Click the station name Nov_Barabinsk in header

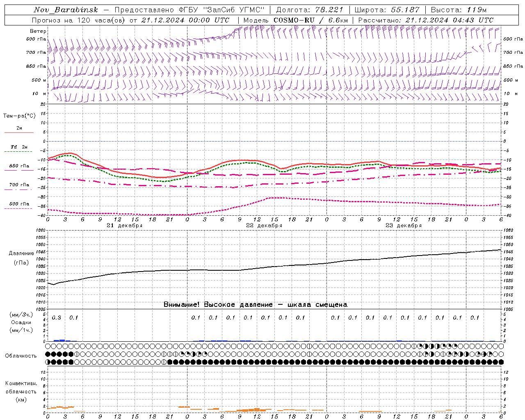pos(66,10)
